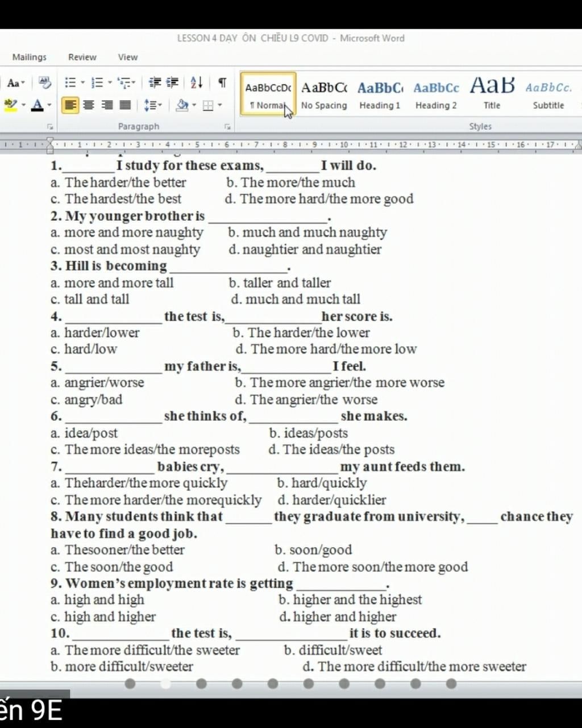Open the Paragraph dialog launcher

click(227, 127)
